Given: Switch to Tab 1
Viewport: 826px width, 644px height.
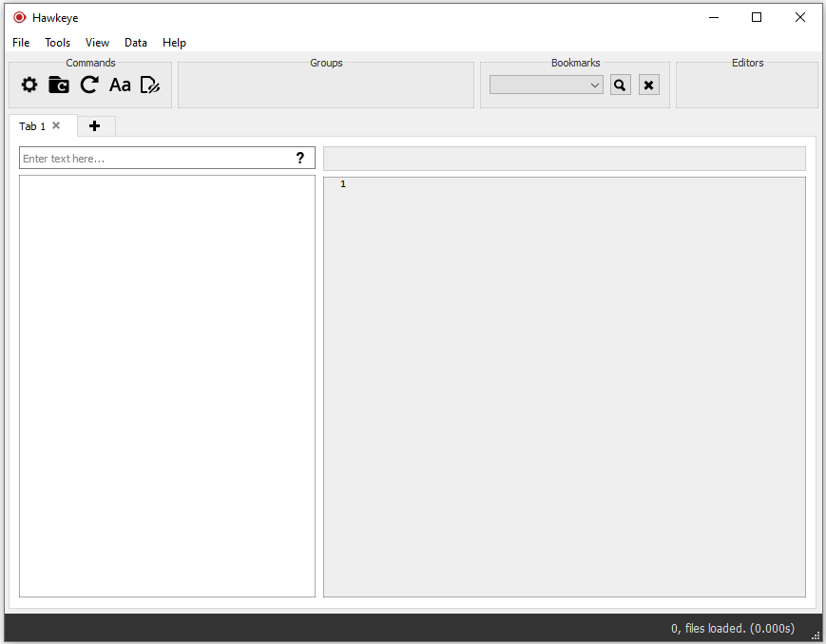Looking at the screenshot, I should tap(31, 125).
